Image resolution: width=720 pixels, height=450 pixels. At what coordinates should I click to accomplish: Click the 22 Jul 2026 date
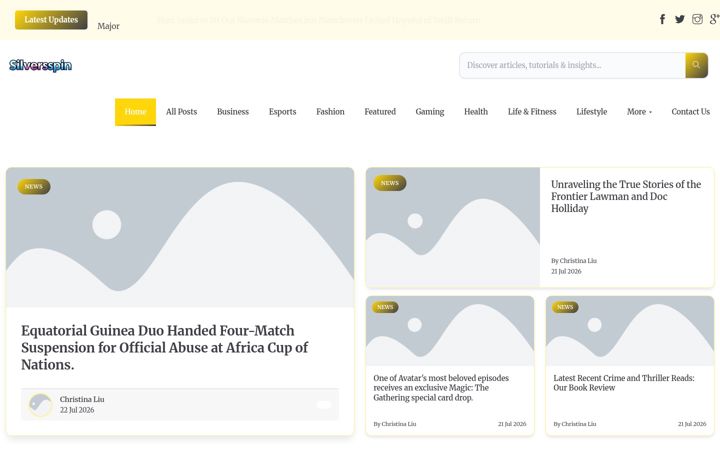point(77,410)
